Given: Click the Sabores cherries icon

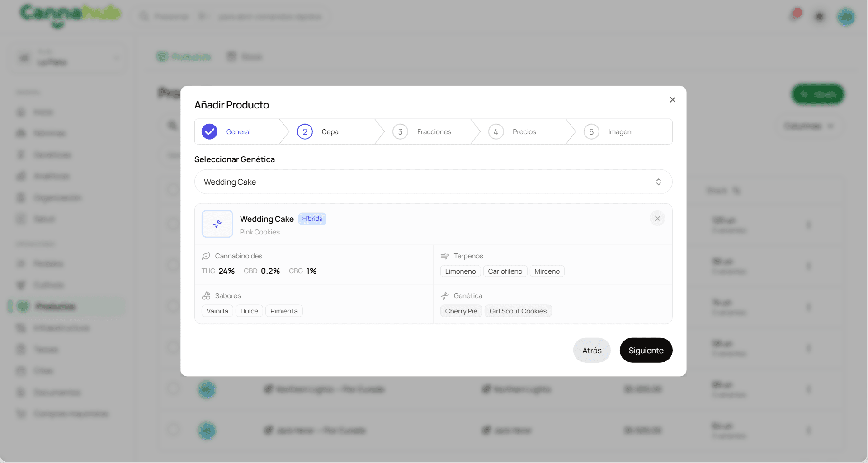Looking at the screenshot, I should coord(206,296).
